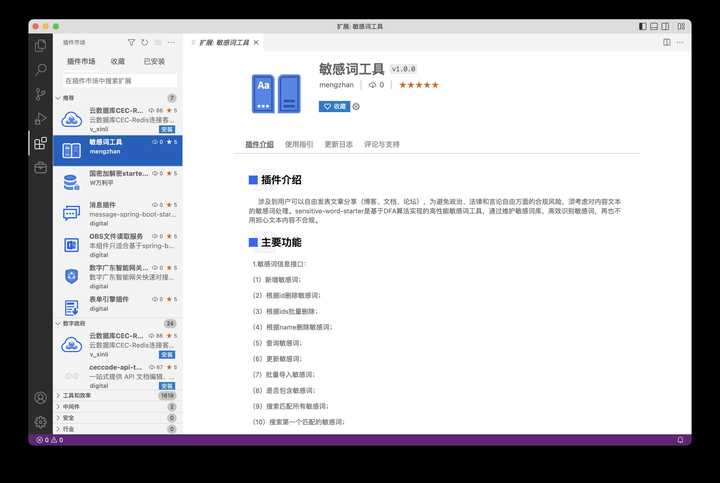The height and width of the screenshot is (483, 720).
Task: Click the 主要功能 heading
Action: click(281, 242)
